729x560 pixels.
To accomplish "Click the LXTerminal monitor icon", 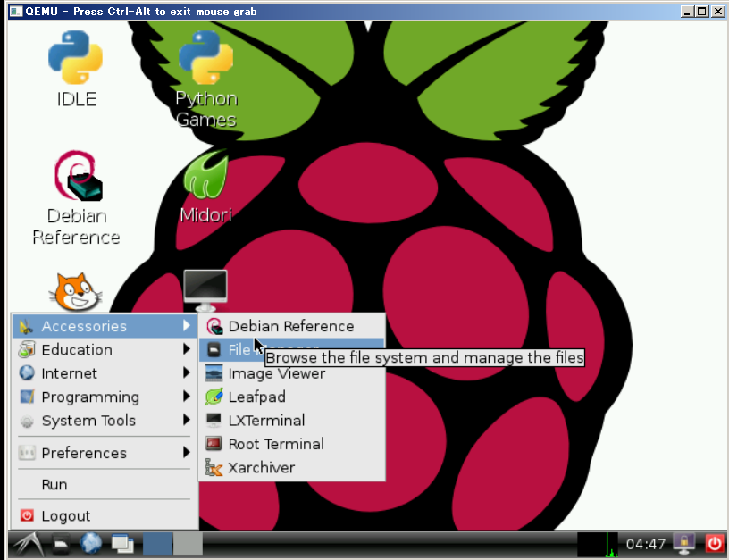I will click(x=214, y=420).
